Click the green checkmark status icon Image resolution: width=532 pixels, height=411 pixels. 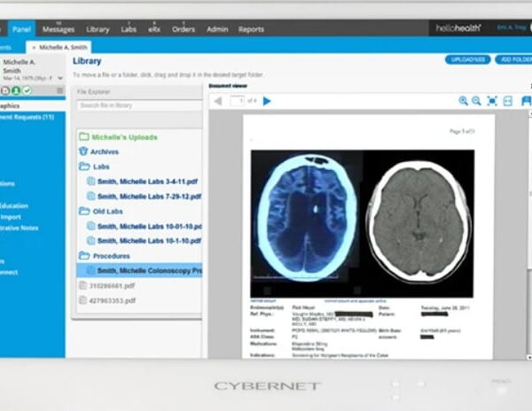27,90
